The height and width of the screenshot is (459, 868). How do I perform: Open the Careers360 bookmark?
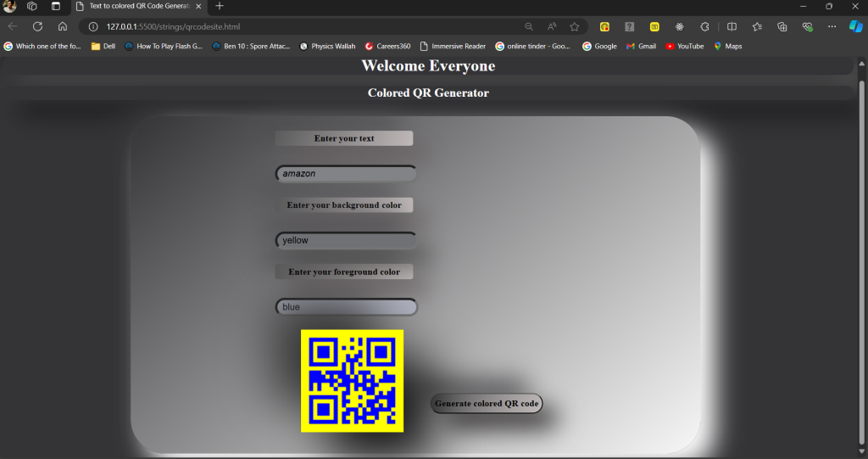click(387, 47)
